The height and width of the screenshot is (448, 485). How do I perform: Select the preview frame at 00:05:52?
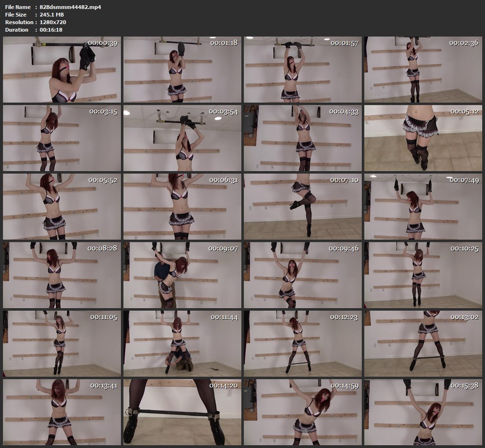[62, 207]
